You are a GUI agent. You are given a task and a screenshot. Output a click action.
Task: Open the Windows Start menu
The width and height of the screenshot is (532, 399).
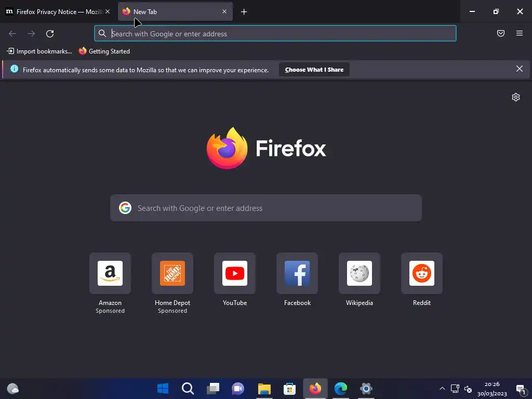[x=163, y=389]
